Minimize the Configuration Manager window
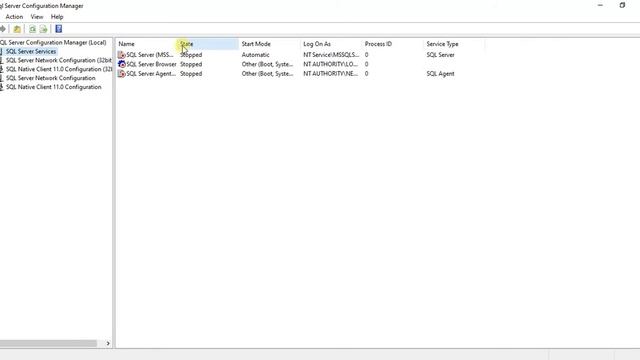Image resolution: width=640 pixels, height=360 pixels. pos(600,5)
